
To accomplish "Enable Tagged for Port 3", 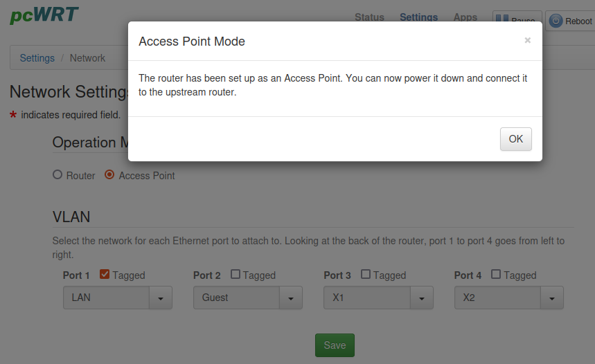I will coord(366,275).
